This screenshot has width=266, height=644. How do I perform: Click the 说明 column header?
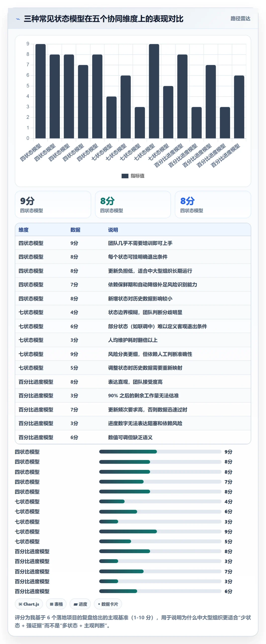(113, 230)
